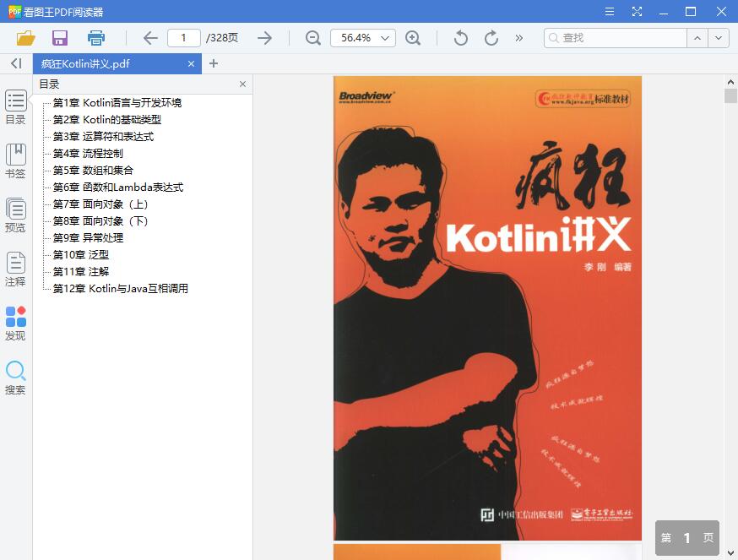Go to the previous page arrow

(x=150, y=38)
